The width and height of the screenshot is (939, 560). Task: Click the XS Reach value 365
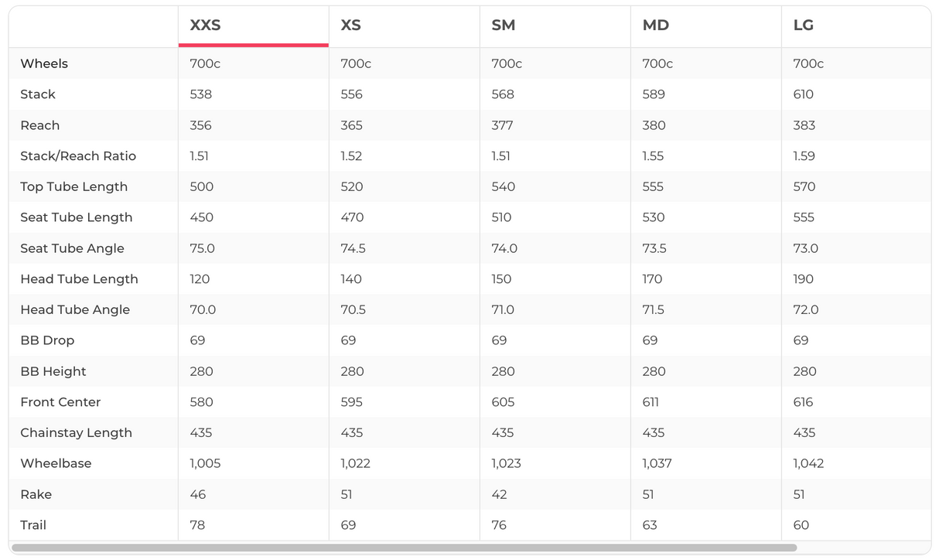coord(351,125)
